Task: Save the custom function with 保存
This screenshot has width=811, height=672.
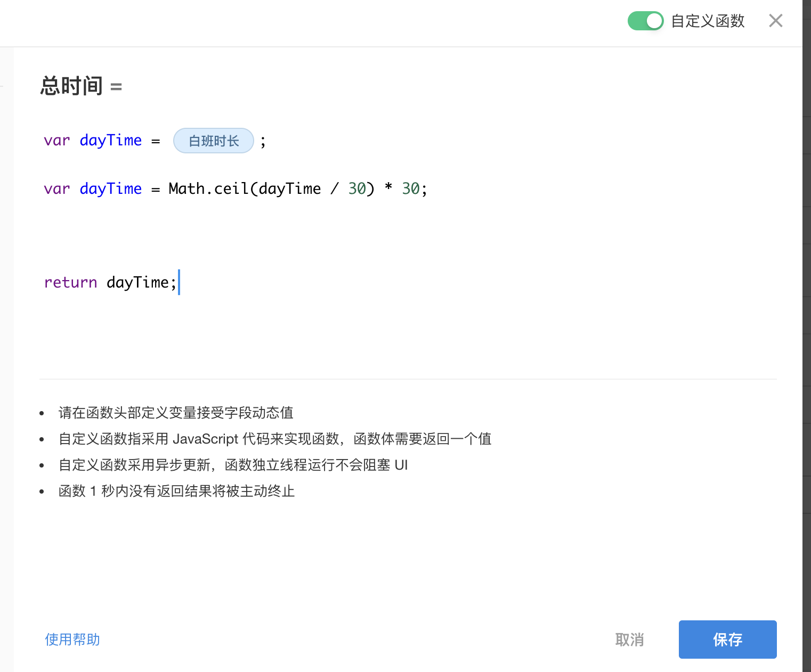Action: [x=727, y=640]
